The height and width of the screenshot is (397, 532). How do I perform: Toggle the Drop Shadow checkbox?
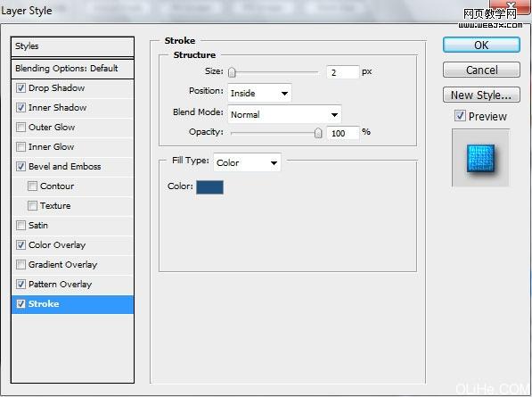pos(20,88)
